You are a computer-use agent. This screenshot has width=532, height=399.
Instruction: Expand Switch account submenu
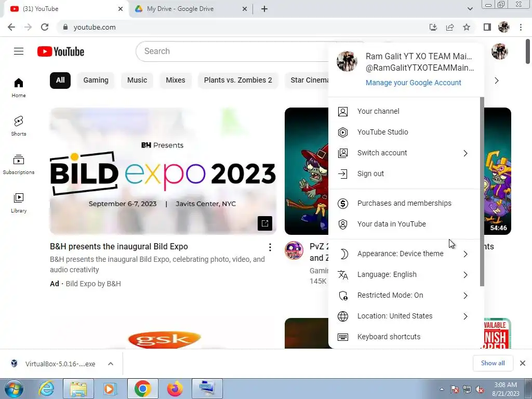pyautogui.click(x=465, y=153)
